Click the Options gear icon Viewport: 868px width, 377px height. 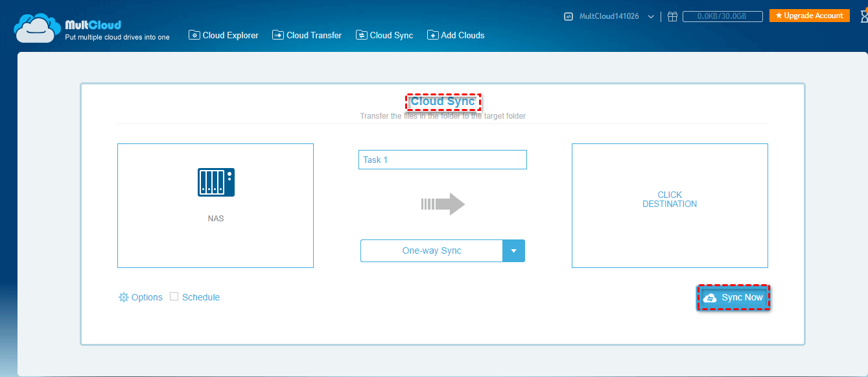pos(123,297)
